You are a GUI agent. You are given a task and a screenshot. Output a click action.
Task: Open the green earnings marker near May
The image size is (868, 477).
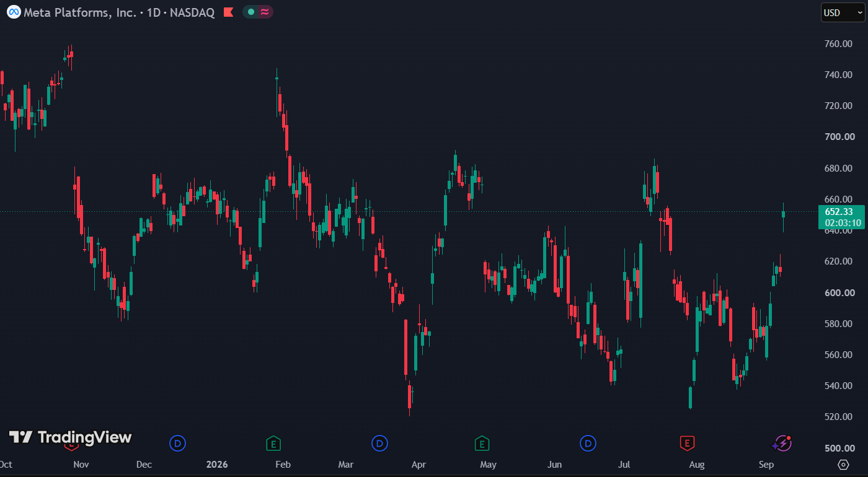click(482, 443)
